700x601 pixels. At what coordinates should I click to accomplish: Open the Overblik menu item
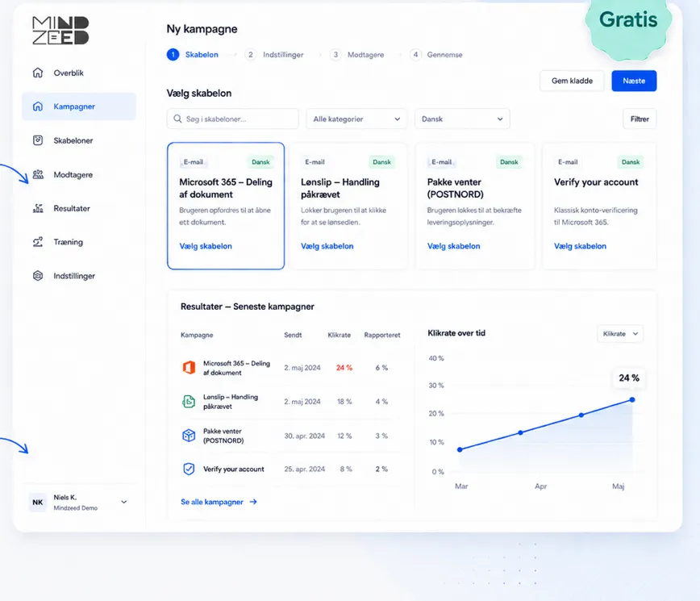pyautogui.click(x=78, y=73)
